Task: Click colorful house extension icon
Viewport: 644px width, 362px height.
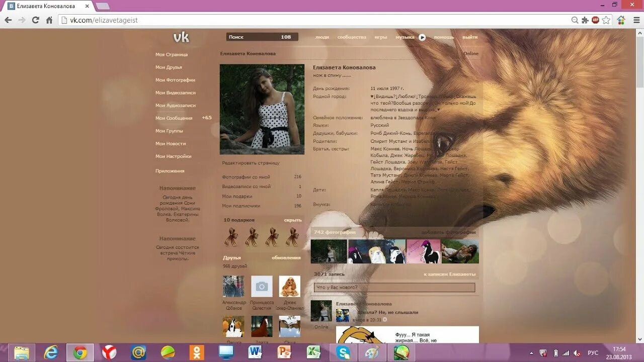Action: (x=621, y=20)
